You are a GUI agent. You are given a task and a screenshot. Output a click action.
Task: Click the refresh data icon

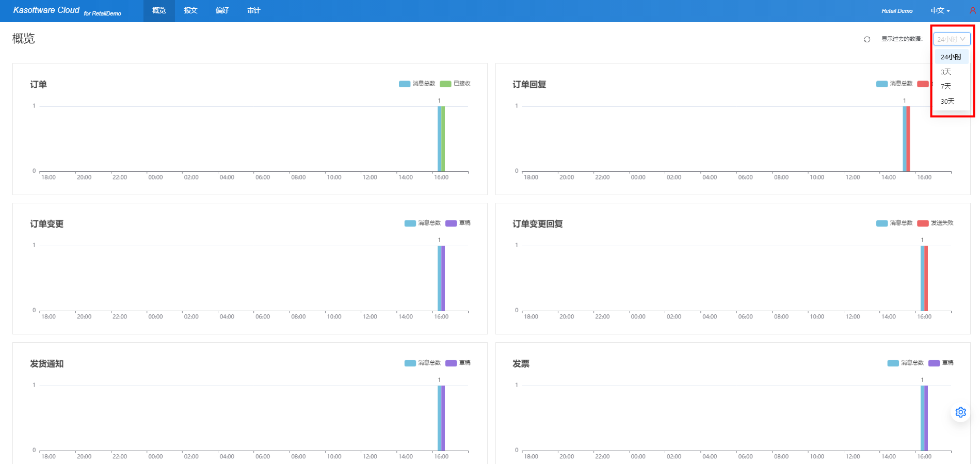pyautogui.click(x=867, y=39)
